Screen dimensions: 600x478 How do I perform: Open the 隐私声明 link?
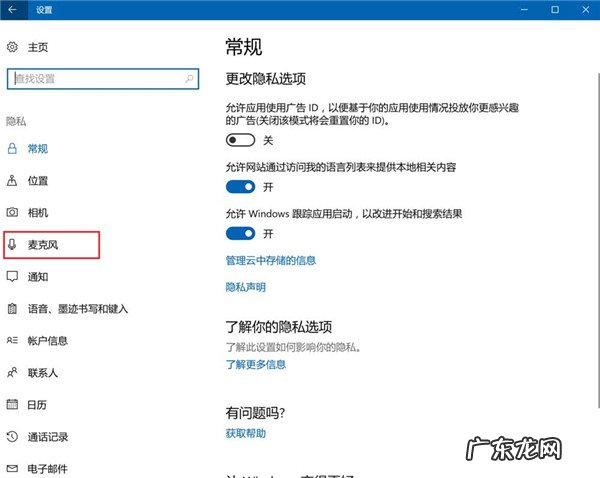click(246, 287)
